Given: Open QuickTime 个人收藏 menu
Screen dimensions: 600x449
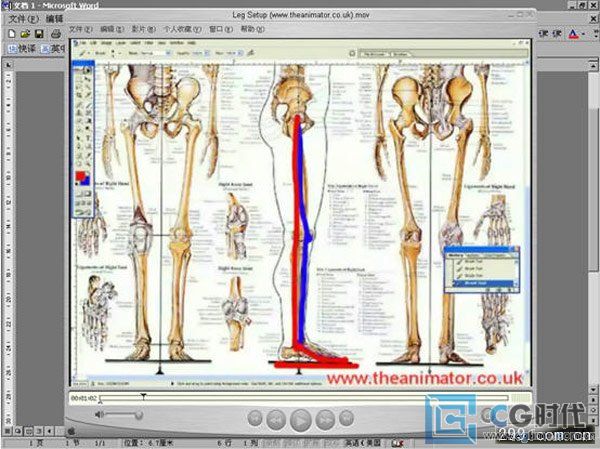Looking at the screenshot, I should (x=183, y=29).
